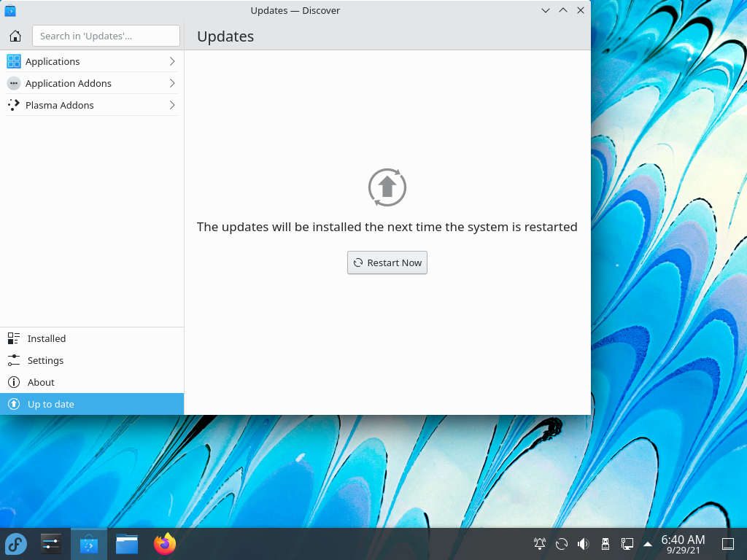Viewport: 747px width, 560px height.
Task: Click the clock showing 6:40 AM
Action: tap(683, 544)
